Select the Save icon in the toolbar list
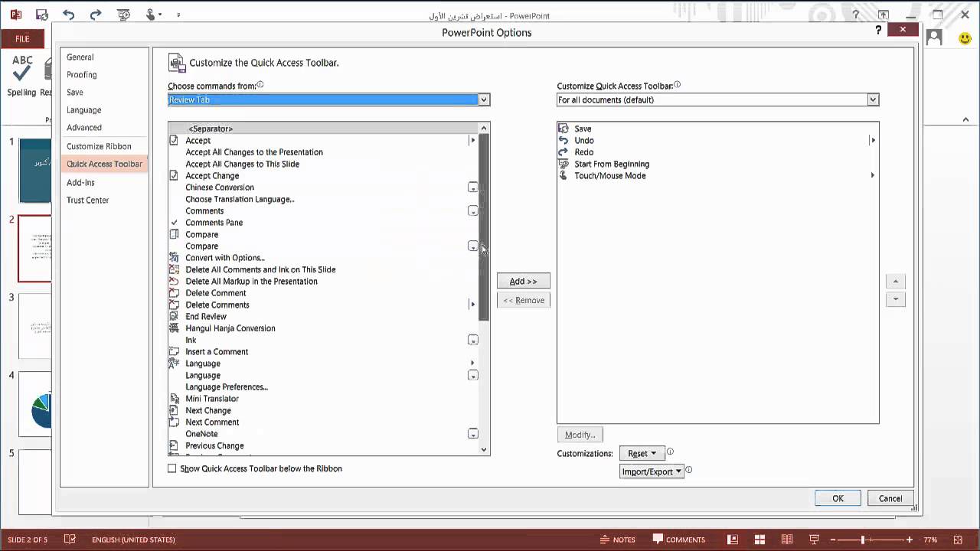 tap(563, 129)
